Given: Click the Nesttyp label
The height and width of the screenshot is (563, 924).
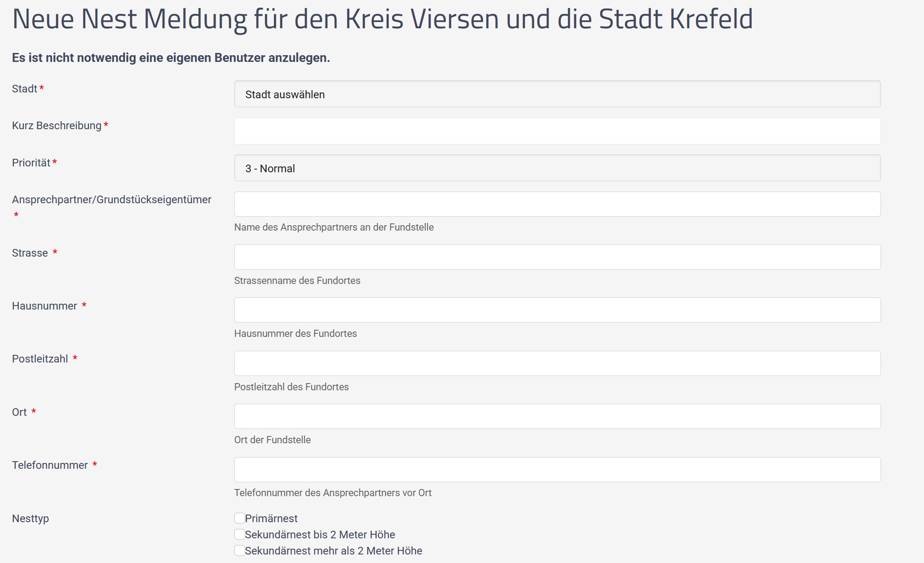Looking at the screenshot, I should [x=31, y=519].
